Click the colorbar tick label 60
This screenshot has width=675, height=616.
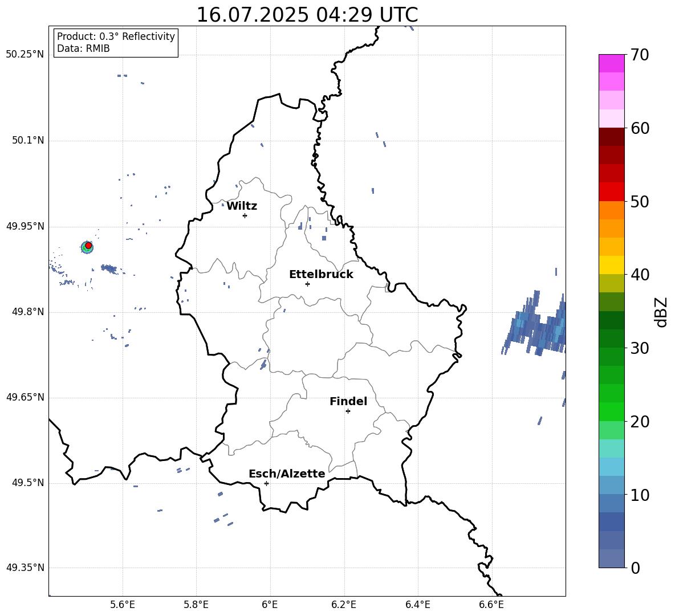640,128
